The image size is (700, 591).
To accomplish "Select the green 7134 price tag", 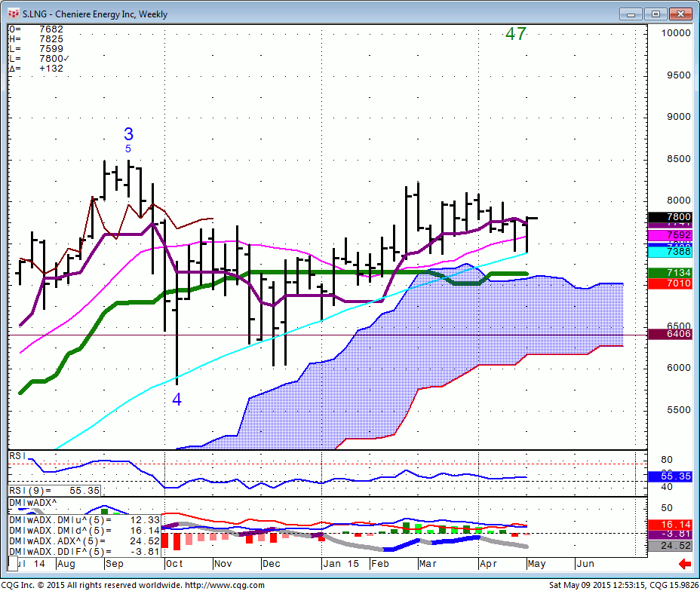I will [x=670, y=273].
